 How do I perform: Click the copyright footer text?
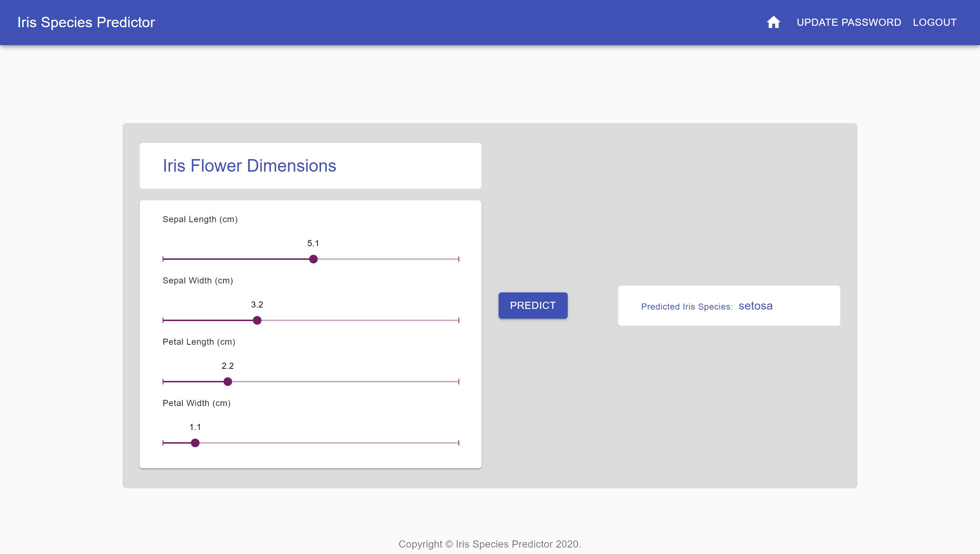[x=490, y=544]
